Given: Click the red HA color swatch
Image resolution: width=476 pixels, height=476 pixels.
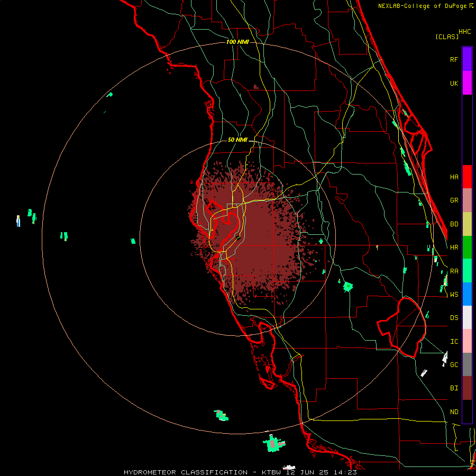Looking at the screenshot, I should coord(467,177).
